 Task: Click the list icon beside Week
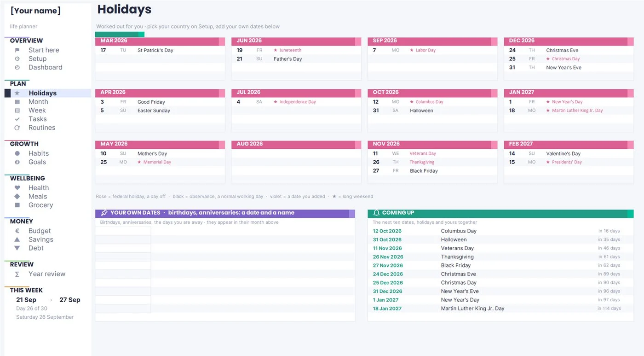pos(17,111)
